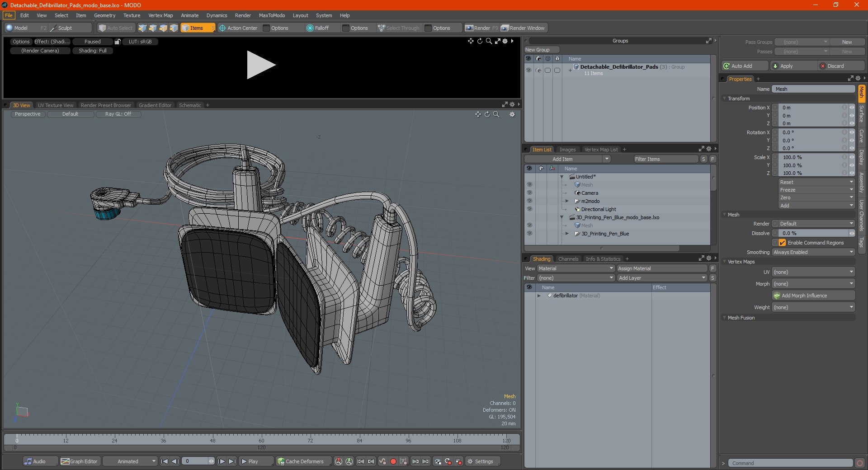Viewport: 868px width, 470px height.
Task: Click the Command input field
Action: coord(790,463)
